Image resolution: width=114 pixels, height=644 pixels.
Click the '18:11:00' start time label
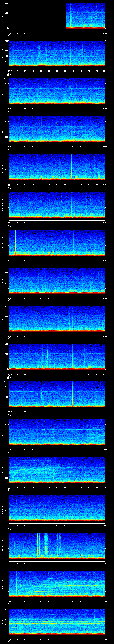point(9,109)
